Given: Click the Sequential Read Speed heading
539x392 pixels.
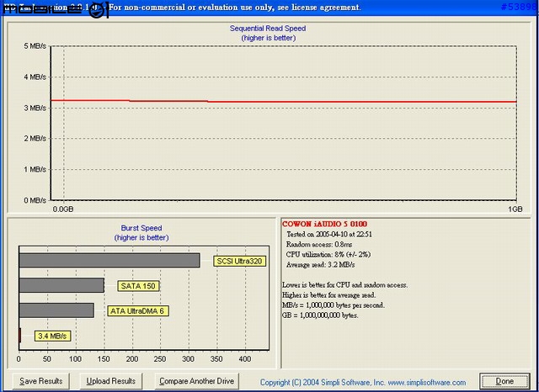Looking at the screenshot, I should tap(268, 29).
